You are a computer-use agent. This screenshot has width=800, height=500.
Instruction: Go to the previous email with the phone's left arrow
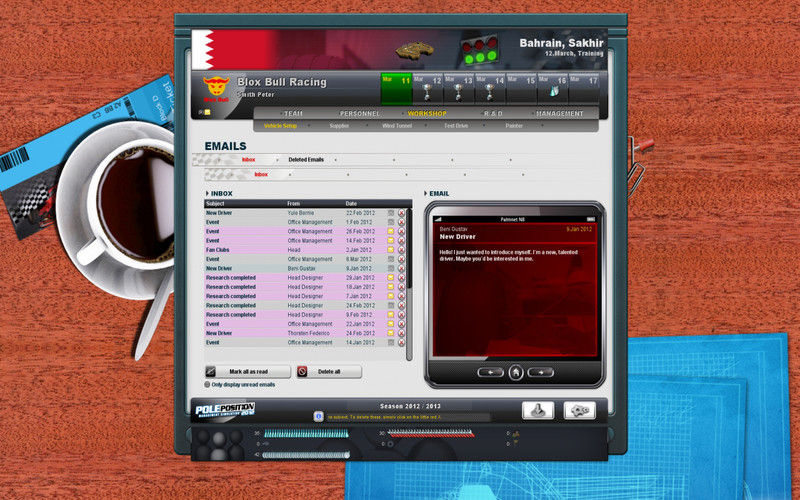click(490, 372)
